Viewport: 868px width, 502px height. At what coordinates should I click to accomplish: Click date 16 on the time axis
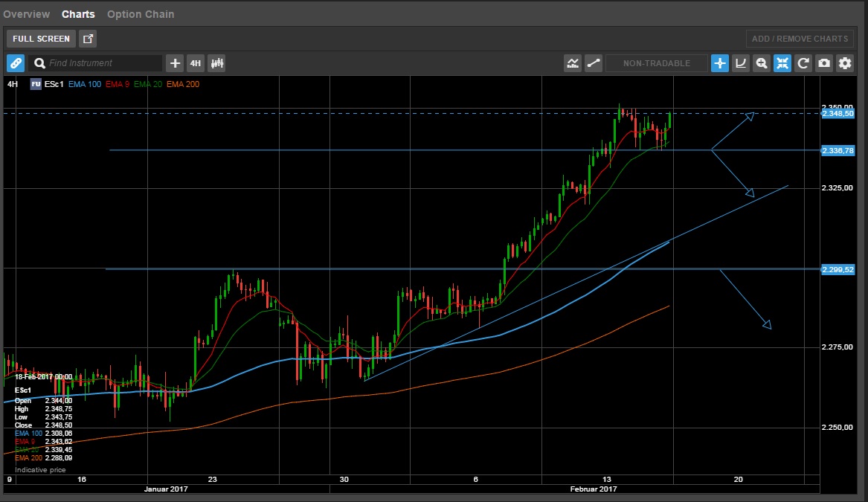82,479
